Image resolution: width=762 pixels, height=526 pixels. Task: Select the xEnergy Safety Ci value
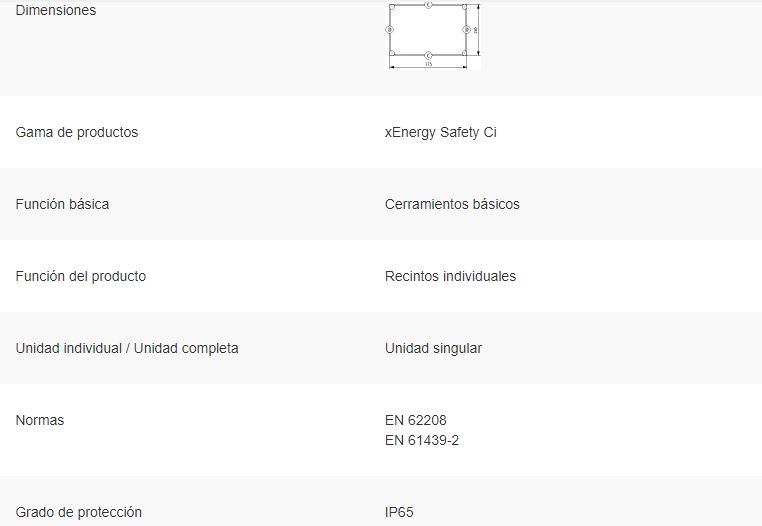440,132
